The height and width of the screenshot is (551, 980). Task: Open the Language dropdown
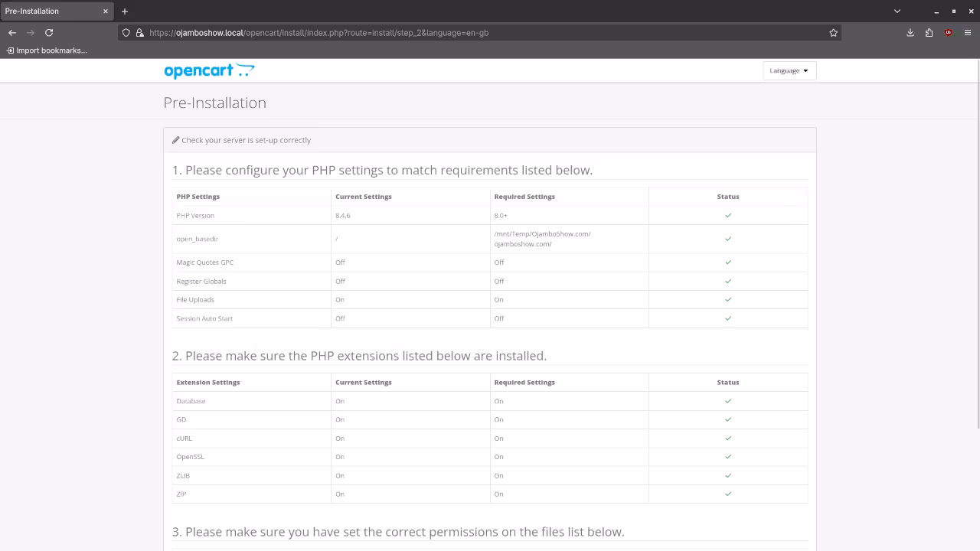tap(789, 70)
